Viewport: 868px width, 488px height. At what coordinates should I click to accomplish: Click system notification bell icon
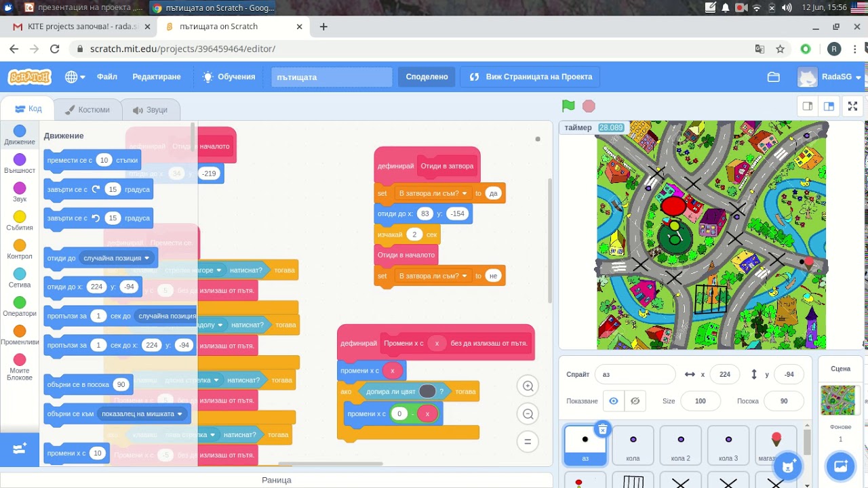726,7
